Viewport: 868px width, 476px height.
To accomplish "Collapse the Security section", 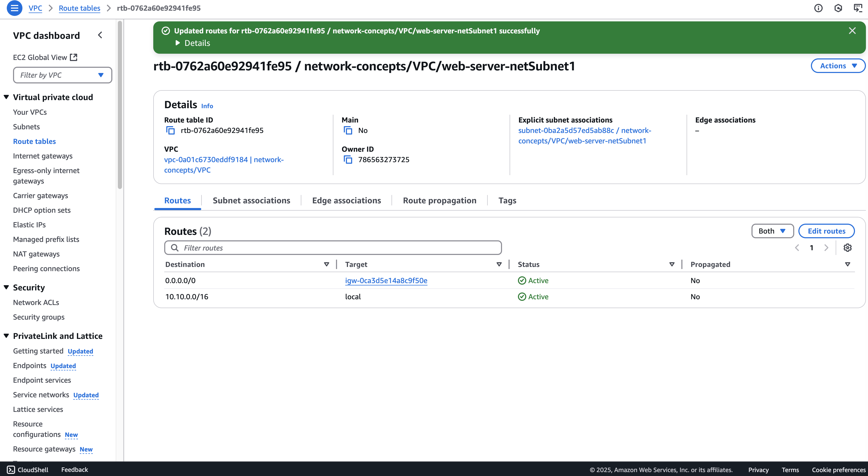I will 6,287.
